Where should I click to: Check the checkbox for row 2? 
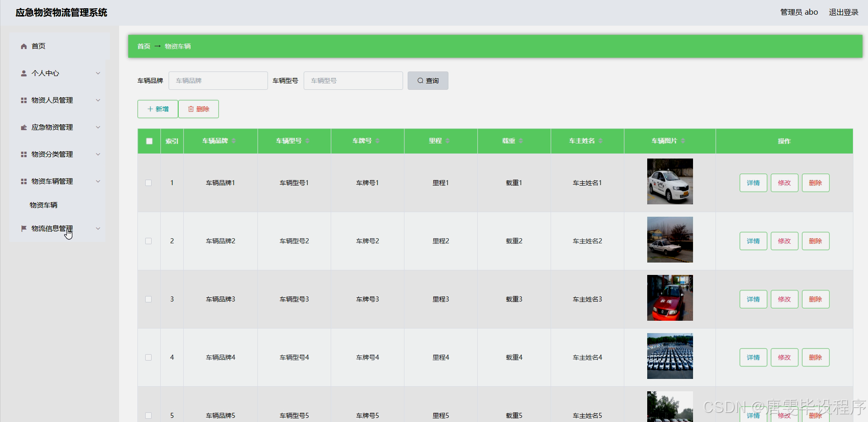(148, 241)
